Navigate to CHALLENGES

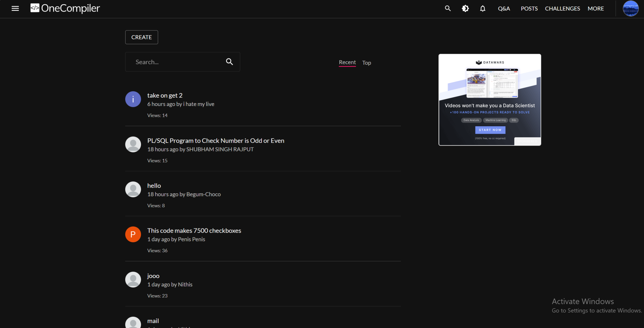[562, 9]
